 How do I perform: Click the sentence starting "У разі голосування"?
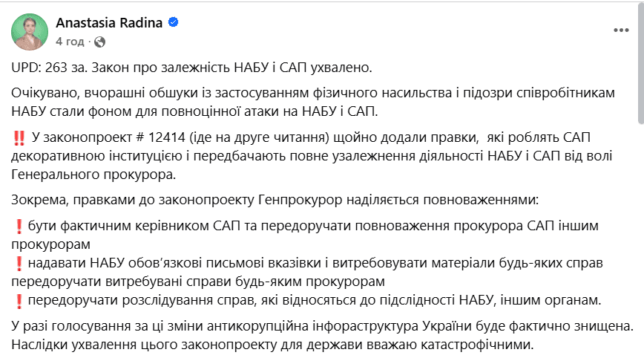(323, 326)
